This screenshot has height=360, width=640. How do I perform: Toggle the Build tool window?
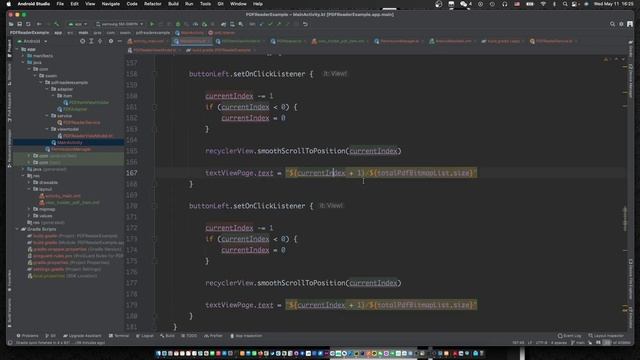click(x=167, y=336)
